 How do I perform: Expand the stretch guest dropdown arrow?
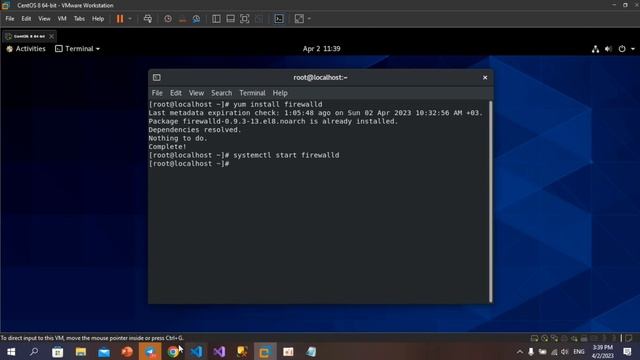[x=309, y=19]
